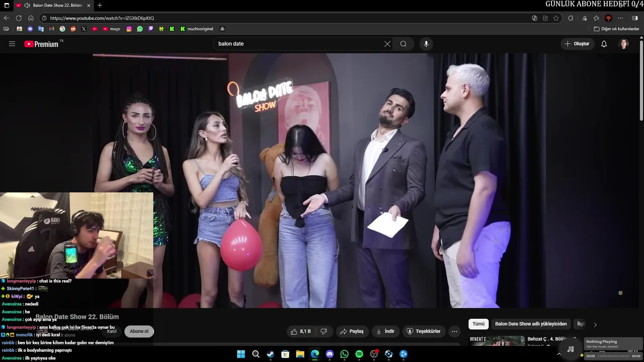Open the YouTube account avatar menu
This screenshot has height=362, width=644.
coord(624,44)
